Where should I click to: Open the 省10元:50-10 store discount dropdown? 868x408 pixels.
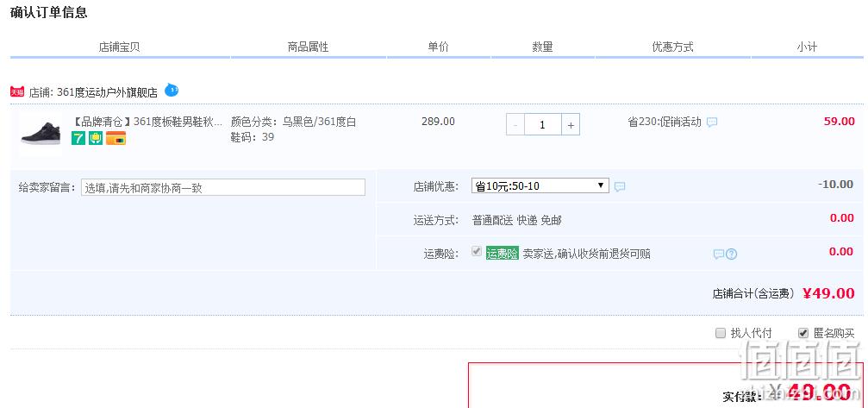[x=540, y=186]
